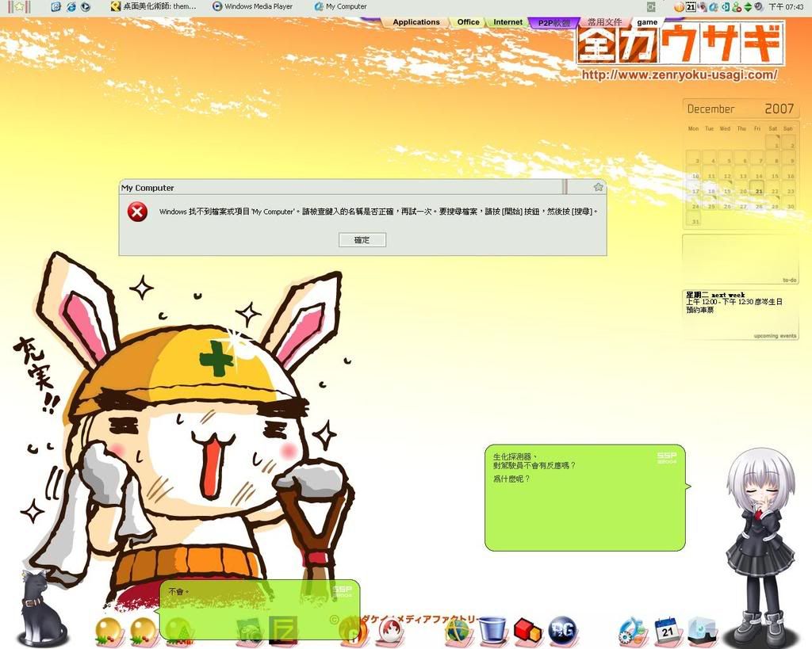Image resolution: width=812 pixels, height=649 pixels.
Task: Open the P2G dock icon
Action: [562, 630]
